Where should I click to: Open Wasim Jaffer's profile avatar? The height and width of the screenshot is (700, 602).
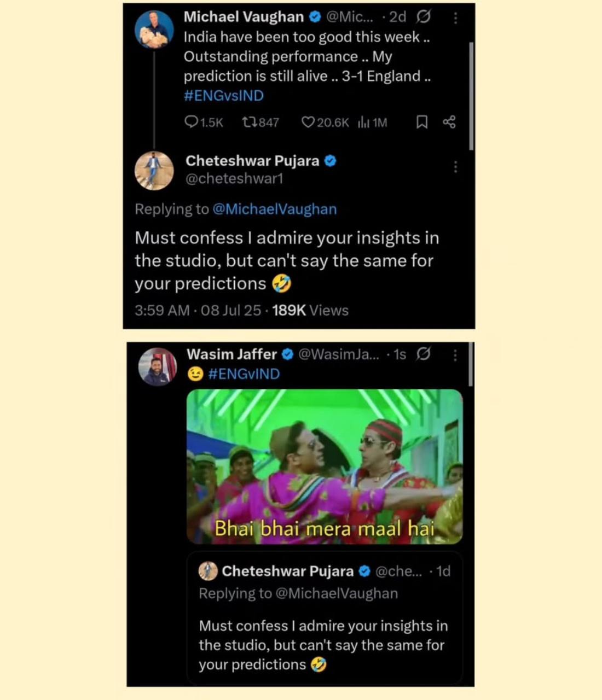[157, 366]
